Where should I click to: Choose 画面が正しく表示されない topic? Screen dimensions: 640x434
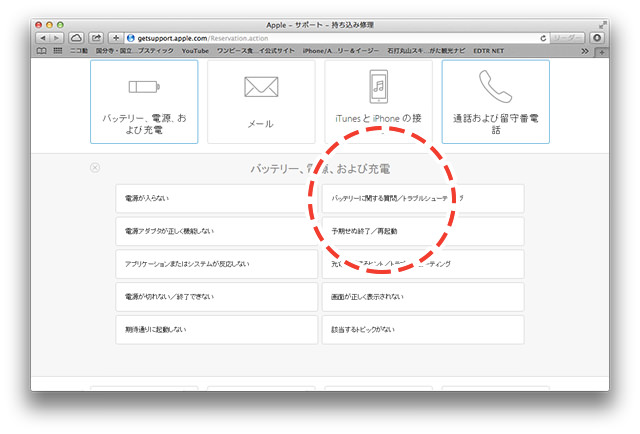(423, 297)
